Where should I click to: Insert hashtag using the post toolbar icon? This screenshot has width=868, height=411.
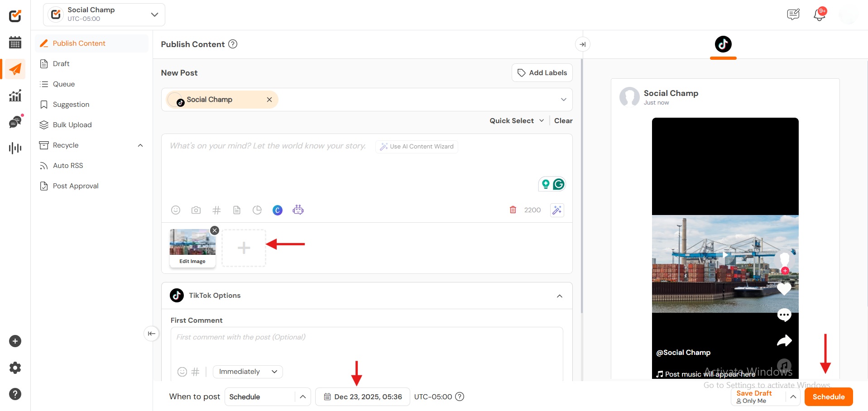[x=216, y=210]
